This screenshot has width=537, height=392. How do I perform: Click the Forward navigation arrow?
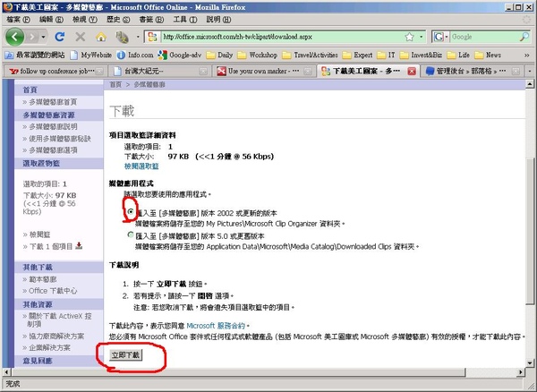tap(32, 37)
